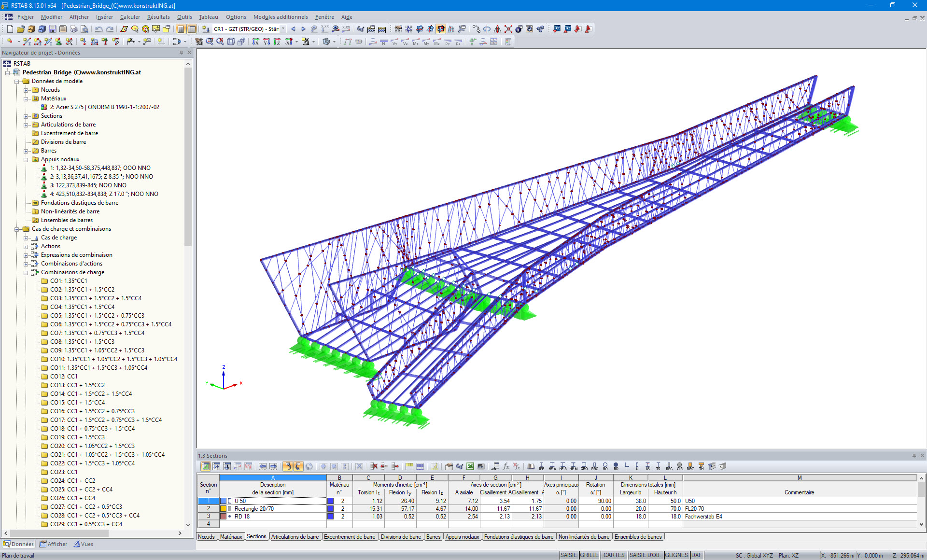Screen dimensions: 927x560
Task: Select the RD round bar section icon
Action: point(616,466)
